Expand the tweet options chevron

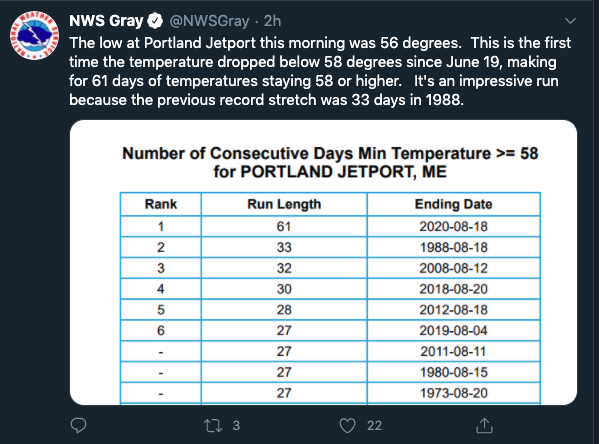(570, 21)
